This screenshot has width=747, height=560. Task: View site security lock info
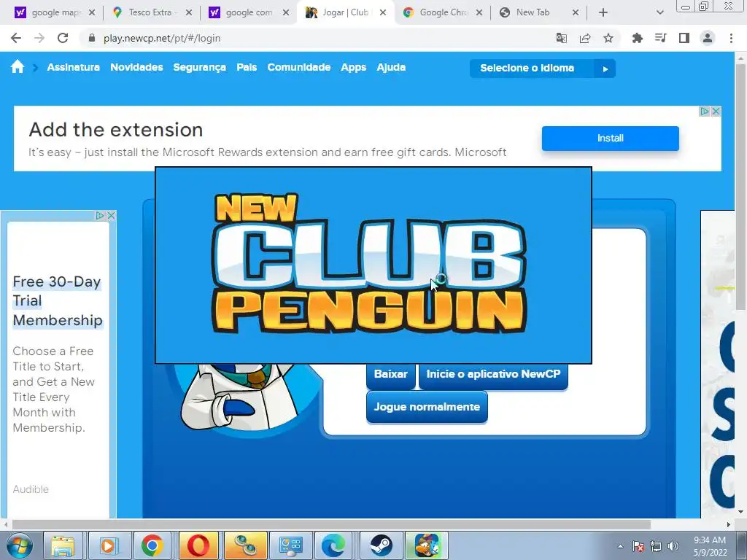point(92,38)
